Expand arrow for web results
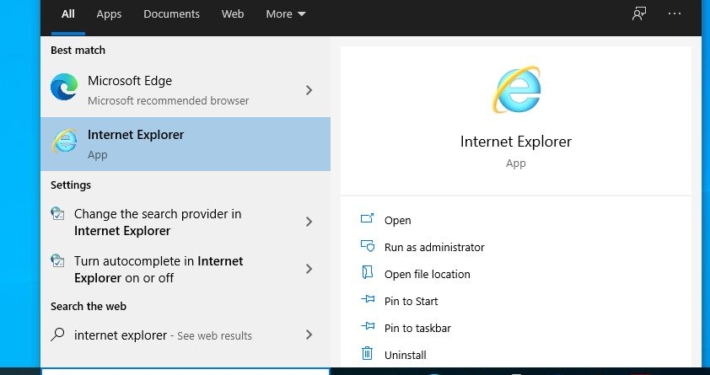The height and width of the screenshot is (375, 710). 309,335
